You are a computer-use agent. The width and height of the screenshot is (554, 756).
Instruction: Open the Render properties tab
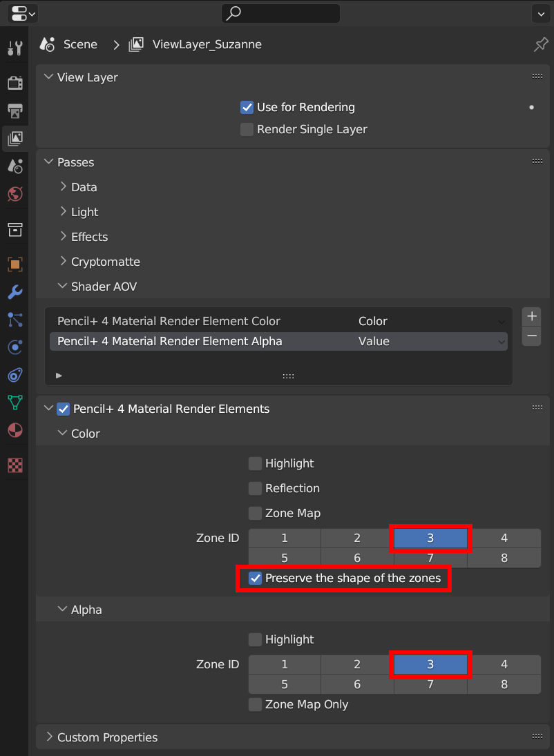(x=15, y=83)
